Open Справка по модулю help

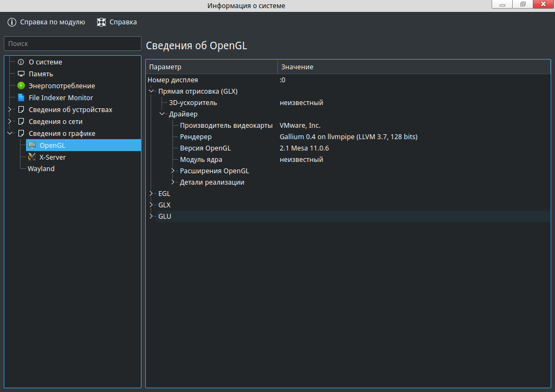tap(47, 22)
